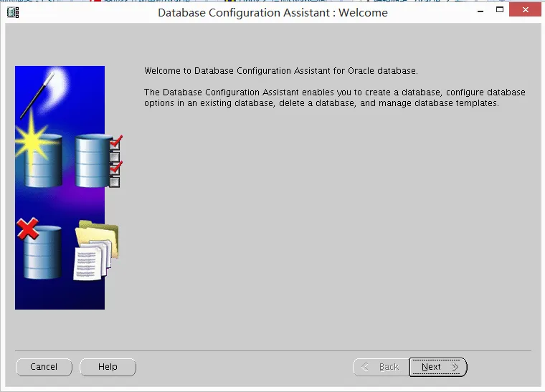Click the 'Welcome to Database Configuration Assistant' text
This screenshot has width=545, height=392.
(281, 71)
